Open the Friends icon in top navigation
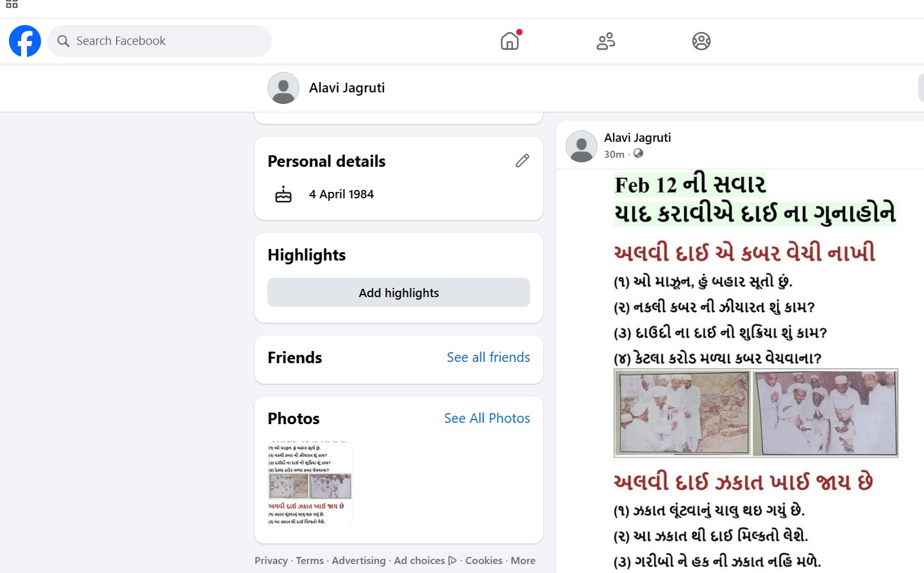The width and height of the screenshot is (924, 573). [605, 41]
